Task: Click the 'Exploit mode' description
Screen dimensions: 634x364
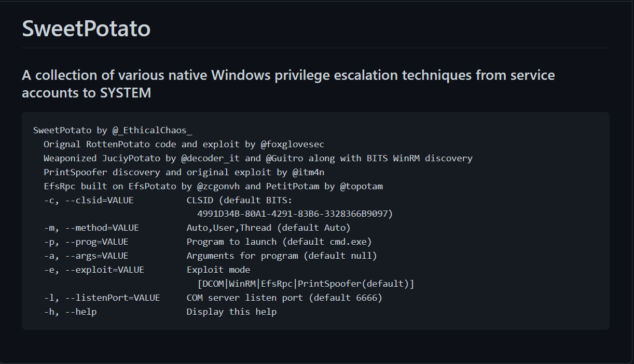Action: (218, 270)
